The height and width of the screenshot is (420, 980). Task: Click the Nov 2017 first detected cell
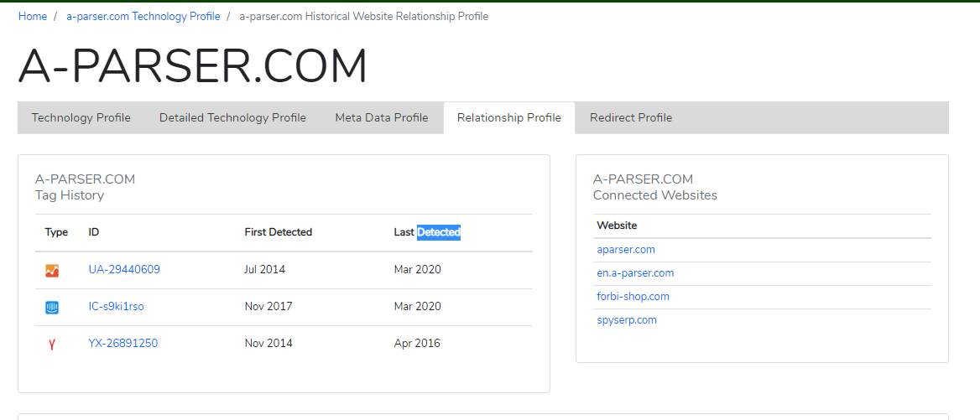pos(268,307)
